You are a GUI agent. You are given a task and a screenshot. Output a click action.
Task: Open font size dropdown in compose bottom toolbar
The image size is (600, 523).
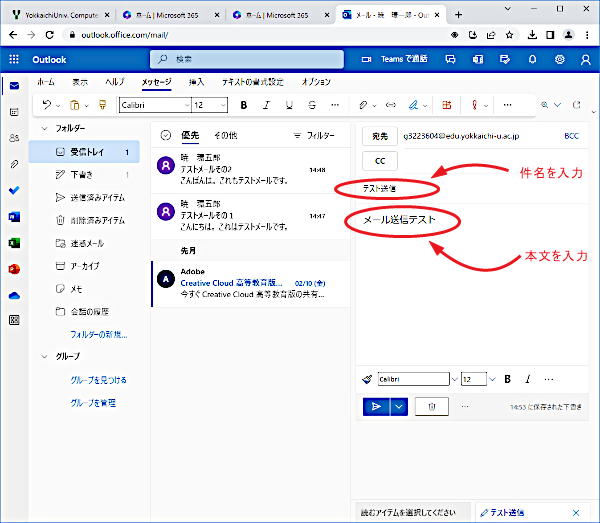(x=492, y=379)
